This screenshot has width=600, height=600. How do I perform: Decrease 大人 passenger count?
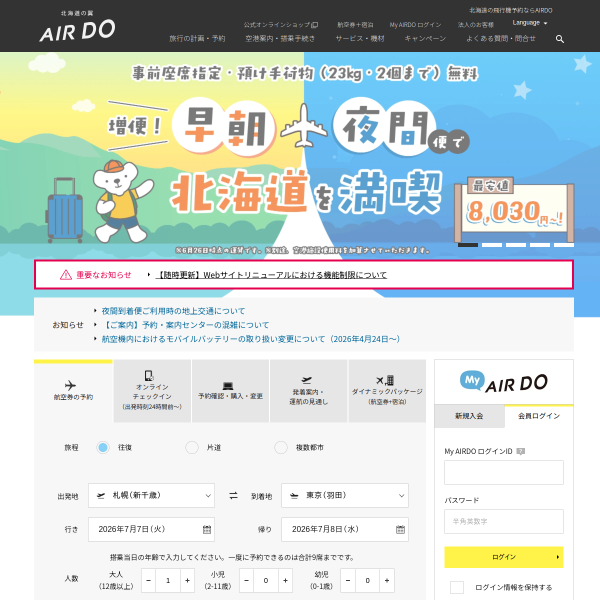pos(148,580)
